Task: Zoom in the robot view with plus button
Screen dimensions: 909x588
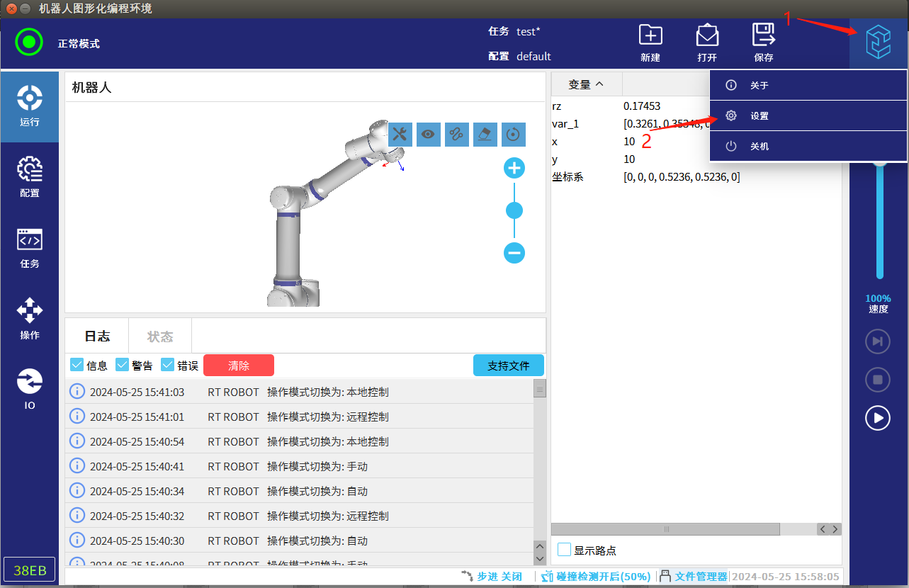Action: click(514, 169)
